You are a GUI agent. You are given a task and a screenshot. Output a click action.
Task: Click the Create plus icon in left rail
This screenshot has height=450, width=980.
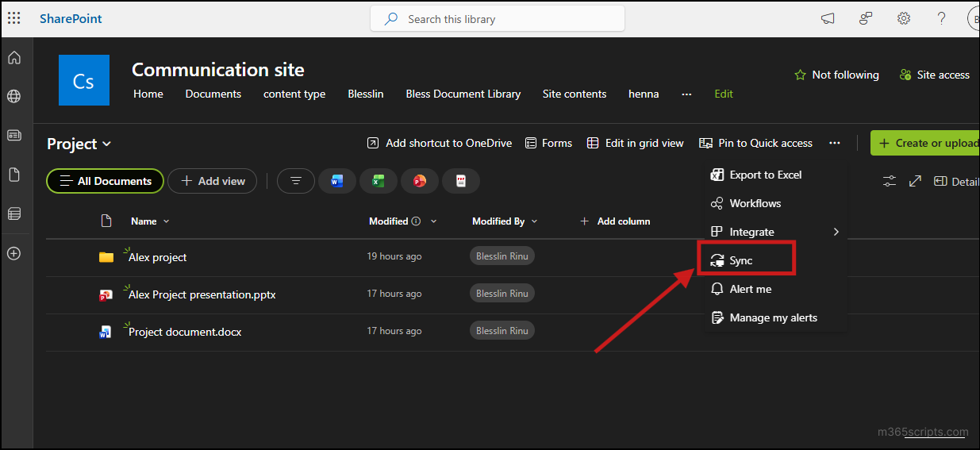pyautogui.click(x=14, y=253)
